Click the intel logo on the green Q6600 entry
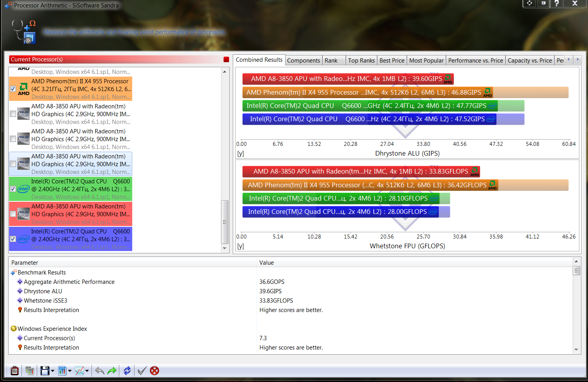Screen dimensions: 588x382 point(23,189)
